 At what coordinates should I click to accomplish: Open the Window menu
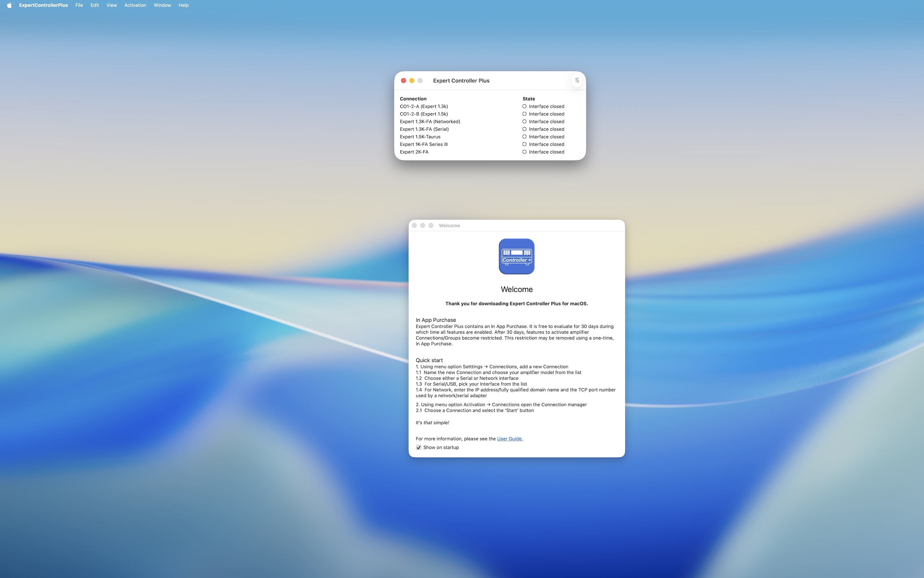click(x=162, y=5)
